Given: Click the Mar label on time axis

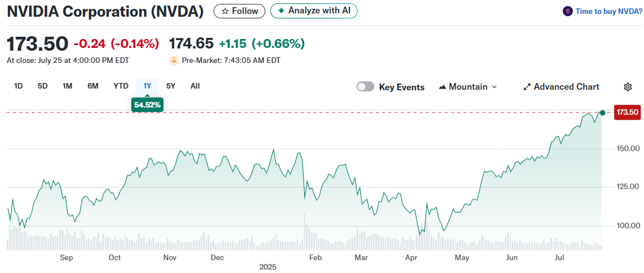Looking at the screenshot, I should (x=360, y=258).
